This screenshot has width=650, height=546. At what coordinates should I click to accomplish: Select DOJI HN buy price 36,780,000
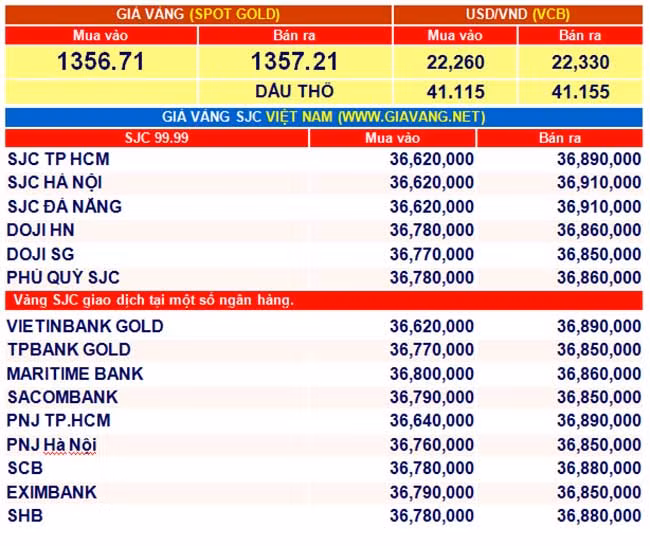coord(432,230)
